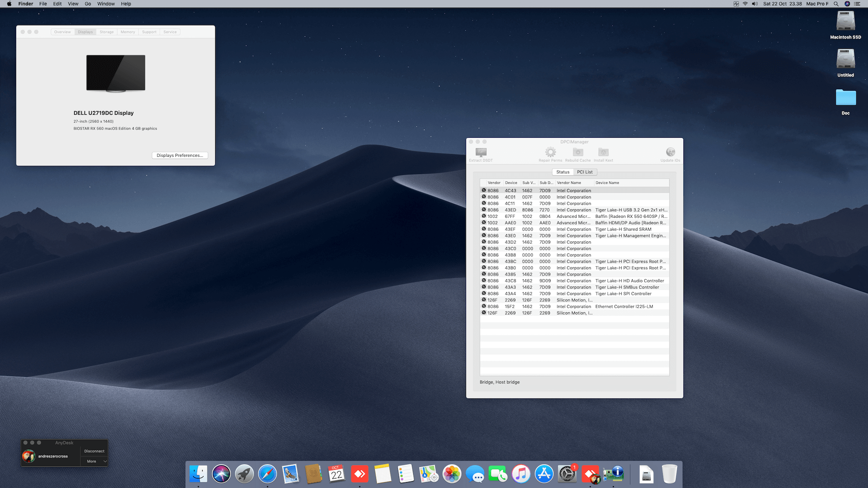Switch to Service tab
This screenshot has height=488, width=868.
[170, 32]
